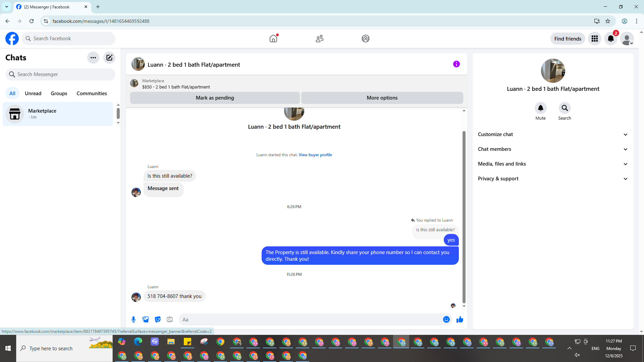The height and width of the screenshot is (362, 644).
Task: Select the Messenger browser tab
Action: click(52, 7)
